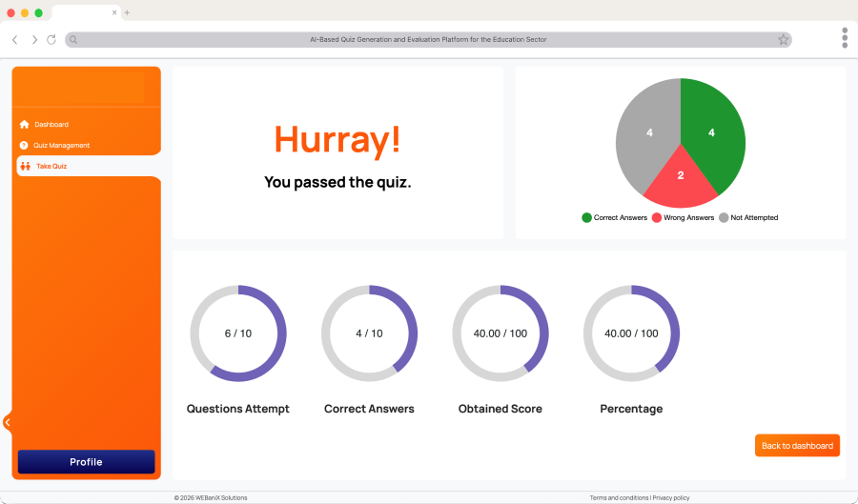Collapse the sidebar with left chevron
The width and height of the screenshot is (858, 504).
[x=8, y=422]
